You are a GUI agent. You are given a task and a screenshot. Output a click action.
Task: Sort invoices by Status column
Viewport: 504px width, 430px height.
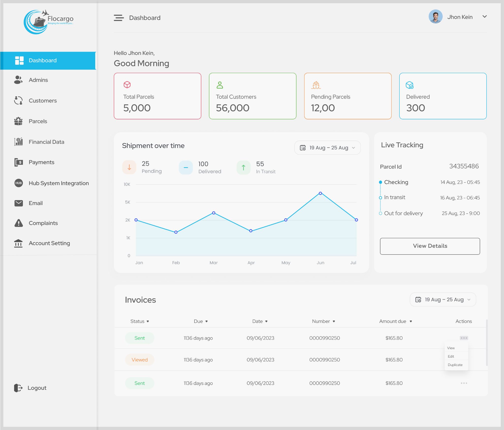(x=140, y=321)
